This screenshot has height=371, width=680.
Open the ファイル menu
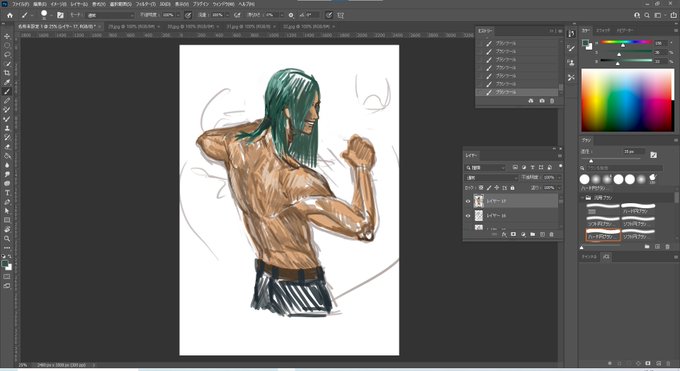click(20, 4)
